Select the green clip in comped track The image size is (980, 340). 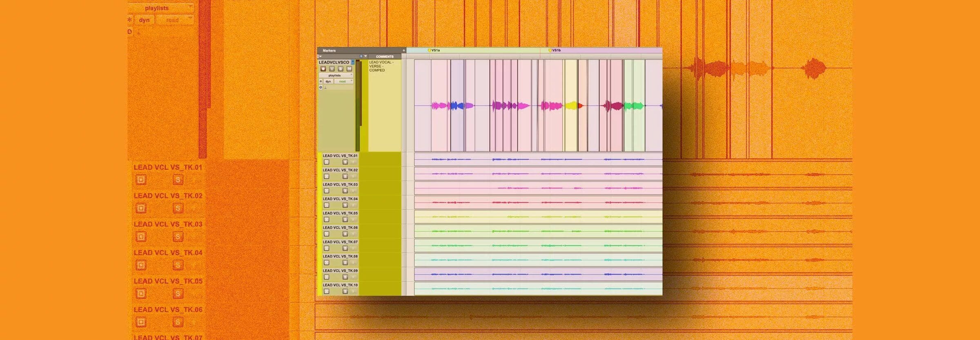(634, 106)
